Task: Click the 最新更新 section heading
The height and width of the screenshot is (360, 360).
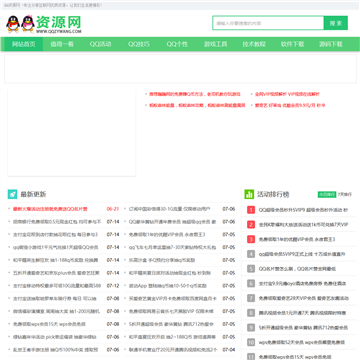Action: (33, 194)
